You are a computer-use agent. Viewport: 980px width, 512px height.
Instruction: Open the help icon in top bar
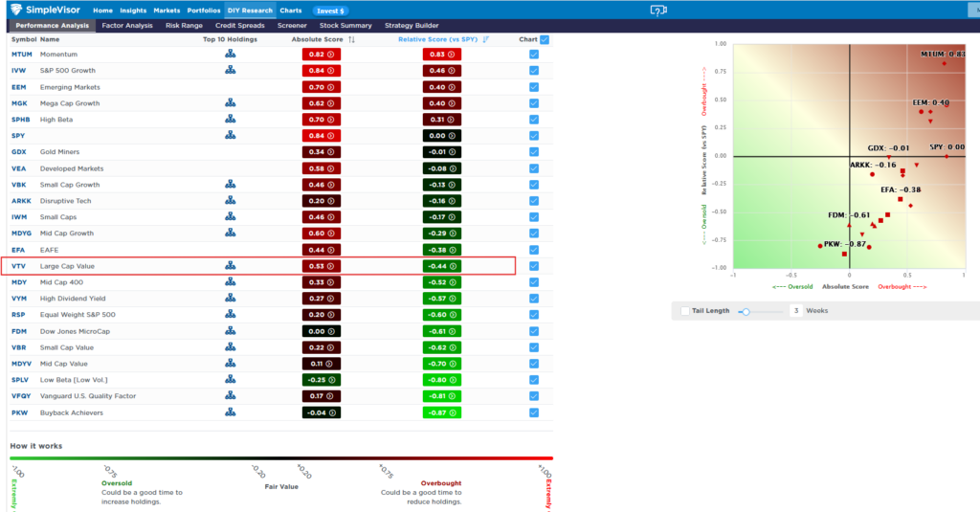[658, 10]
